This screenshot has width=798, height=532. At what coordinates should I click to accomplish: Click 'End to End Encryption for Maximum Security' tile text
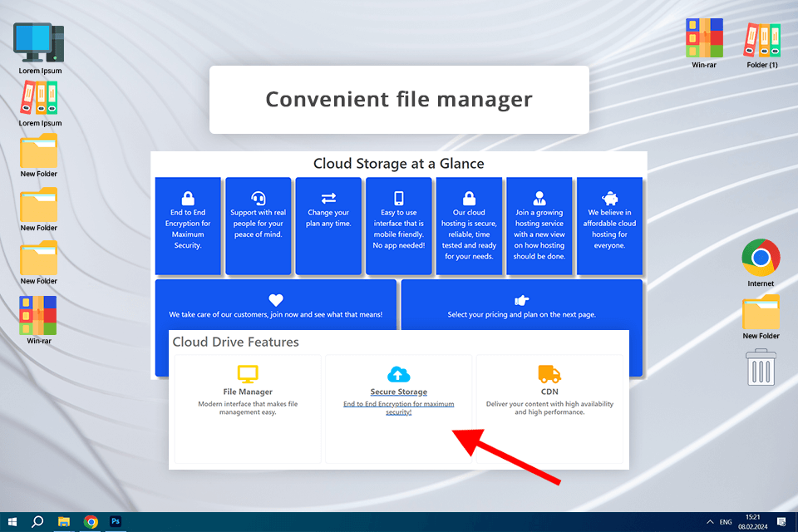click(188, 229)
